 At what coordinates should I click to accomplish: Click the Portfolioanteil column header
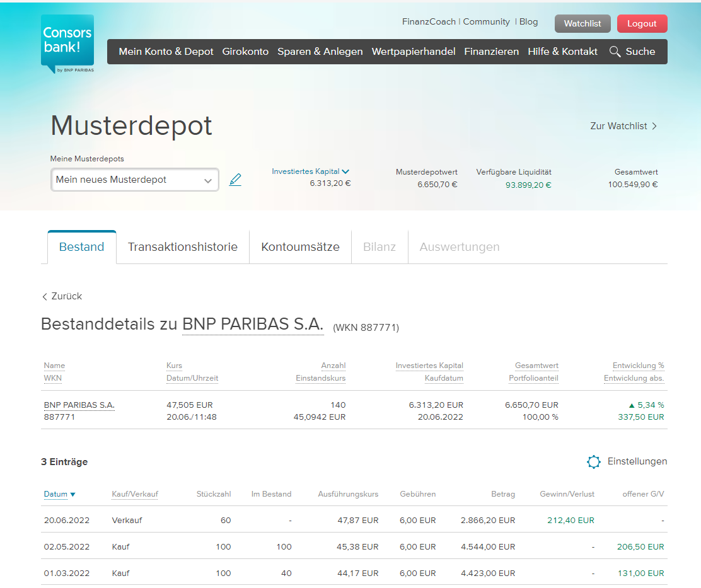coord(533,378)
